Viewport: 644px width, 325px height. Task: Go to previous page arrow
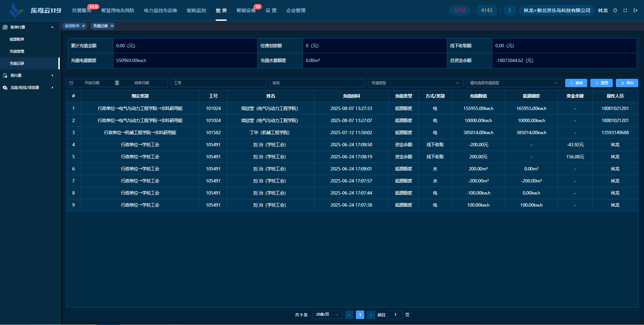(x=349, y=315)
